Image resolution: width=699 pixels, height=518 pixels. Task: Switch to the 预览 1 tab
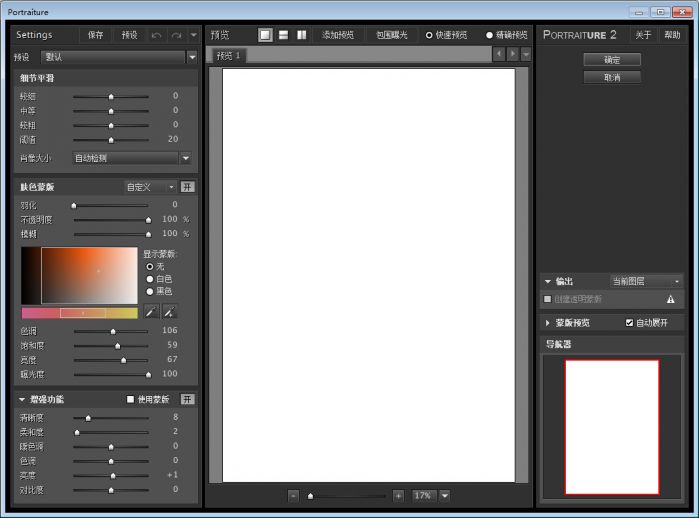pyautogui.click(x=231, y=55)
